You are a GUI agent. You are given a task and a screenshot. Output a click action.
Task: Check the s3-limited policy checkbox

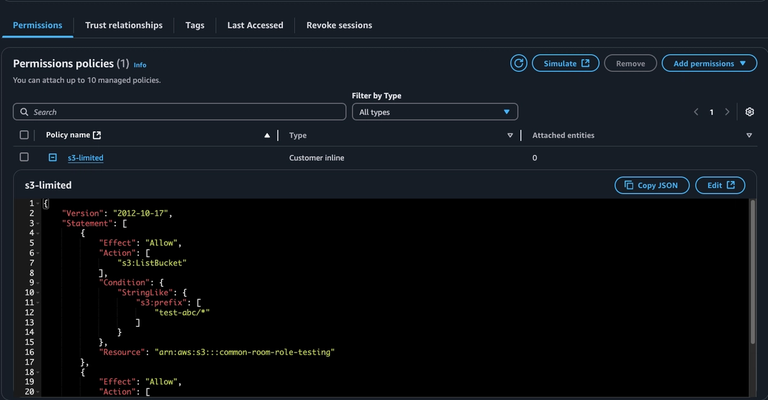tap(24, 157)
